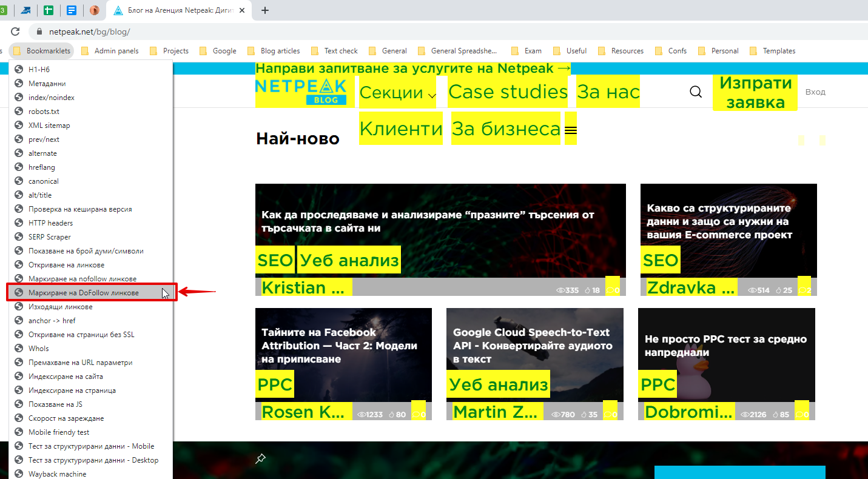868x479 pixels.
Task: Open the Text check bookmark folder
Action: [x=334, y=51]
